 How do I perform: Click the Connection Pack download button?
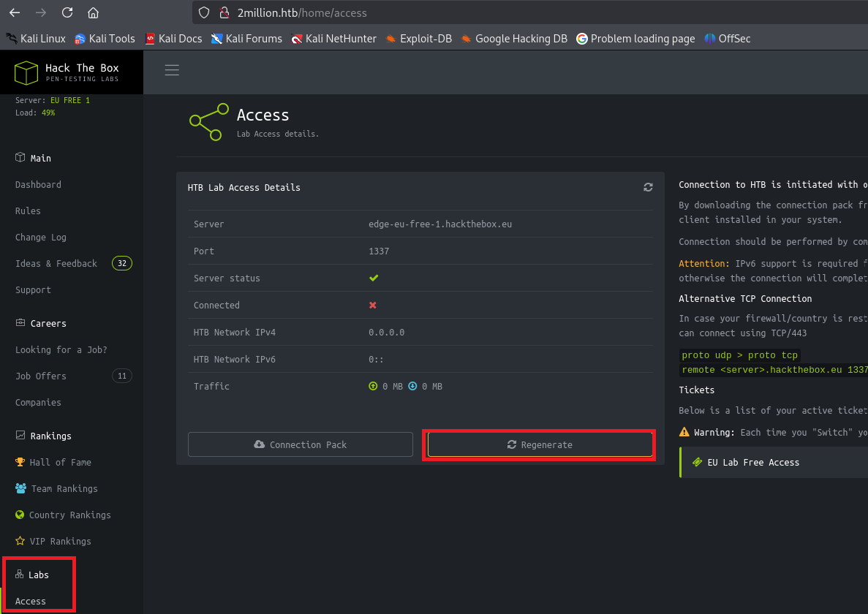tap(301, 444)
